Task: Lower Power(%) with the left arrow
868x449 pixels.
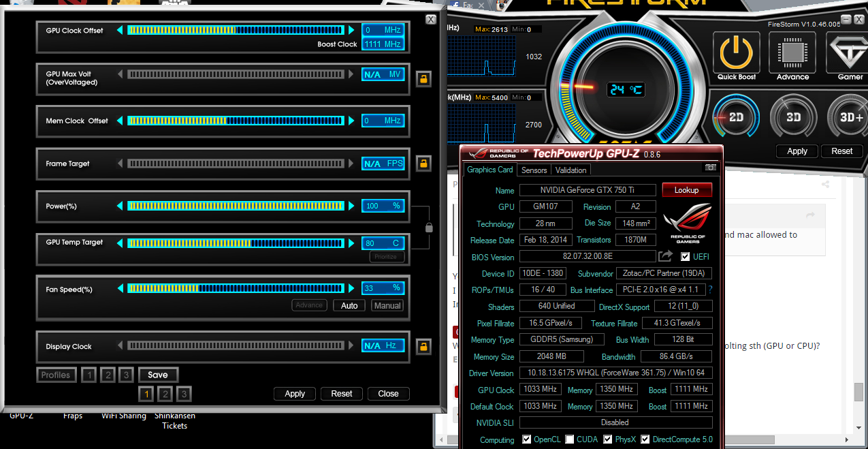Action: [120, 206]
